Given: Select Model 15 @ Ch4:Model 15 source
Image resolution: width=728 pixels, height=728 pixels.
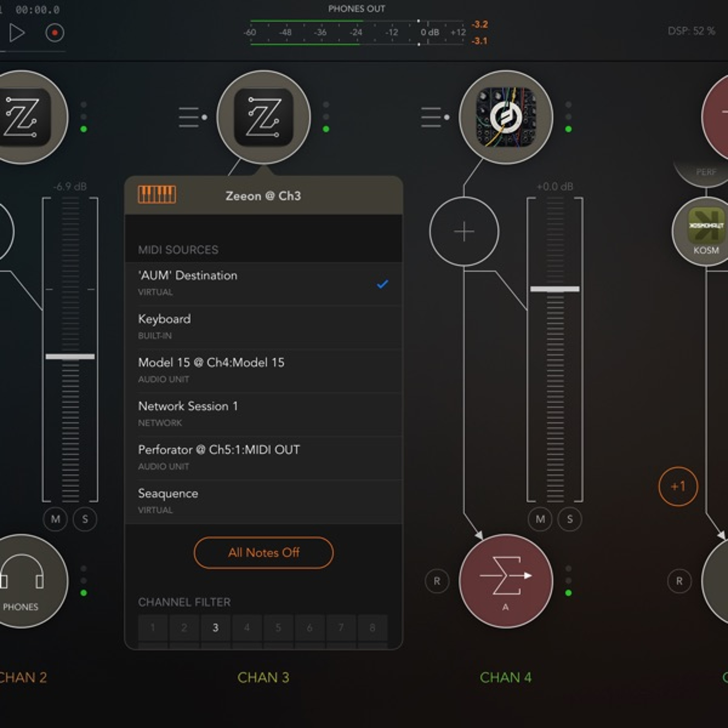Looking at the screenshot, I should pos(263,371).
